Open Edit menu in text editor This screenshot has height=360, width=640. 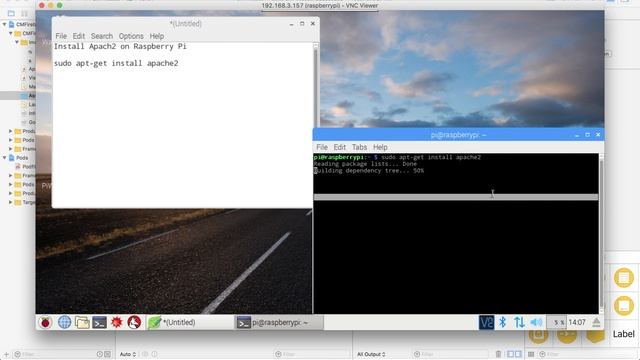[79, 36]
